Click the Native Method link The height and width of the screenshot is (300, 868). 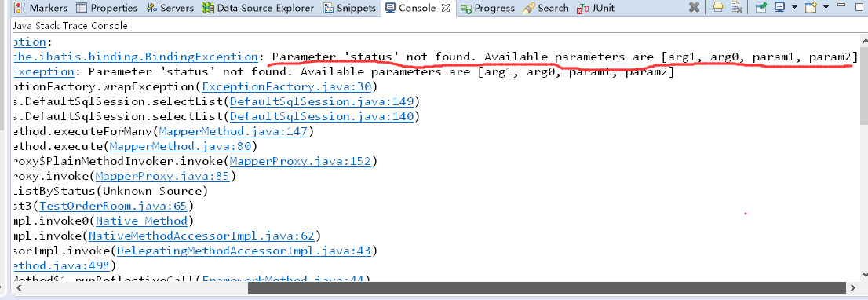tap(142, 221)
